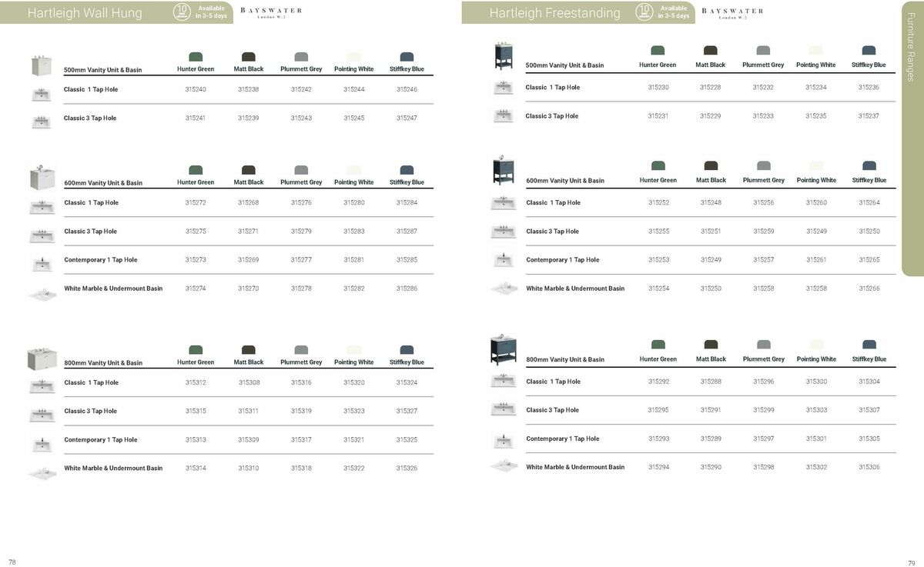This screenshot has width=924, height=567.
Task: Click basin image beside Wall Hung 500mm Classic 3 Tap Hole
Action: coord(42,122)
